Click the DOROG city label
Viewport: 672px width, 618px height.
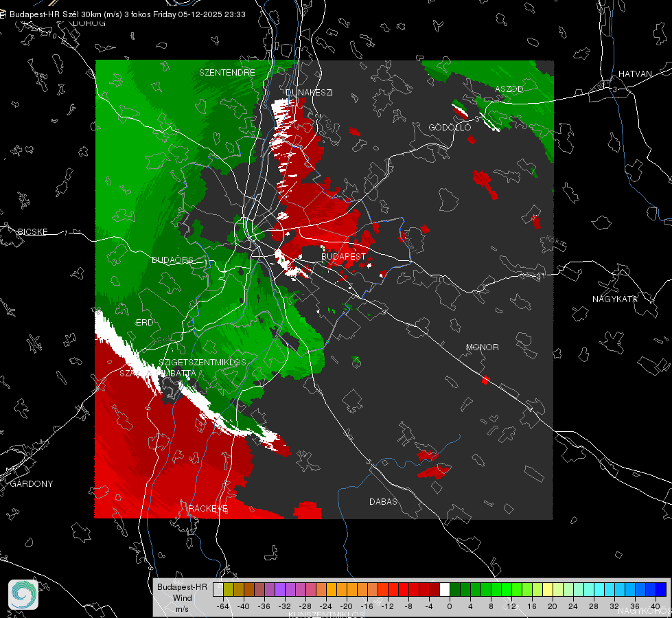pos(89,23)
